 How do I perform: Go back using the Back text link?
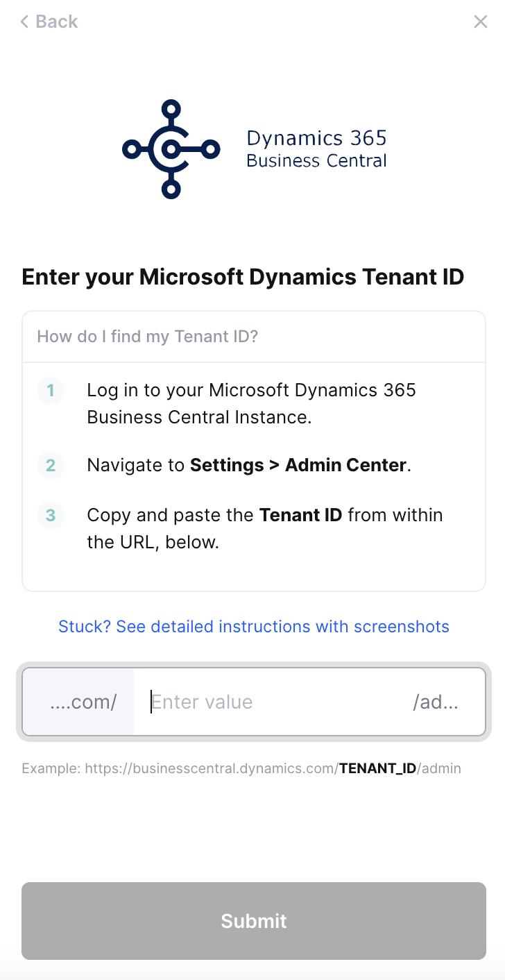click(x=57, y=22)
